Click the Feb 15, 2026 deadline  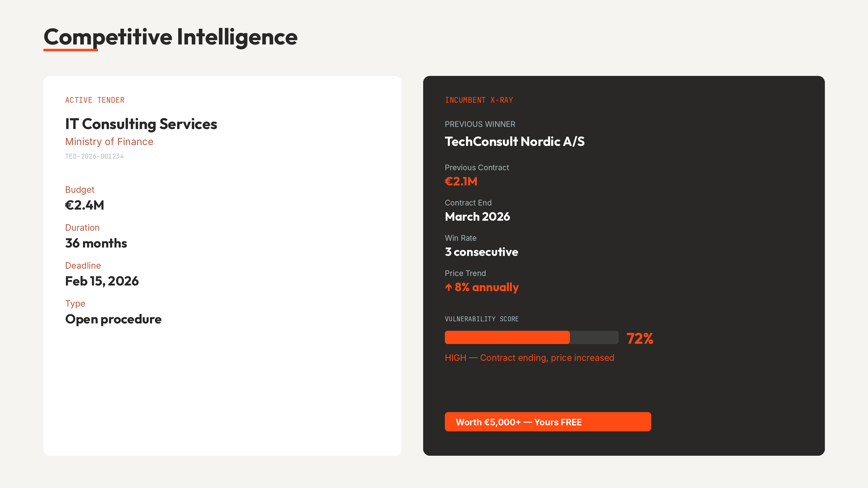click(102, 281)
